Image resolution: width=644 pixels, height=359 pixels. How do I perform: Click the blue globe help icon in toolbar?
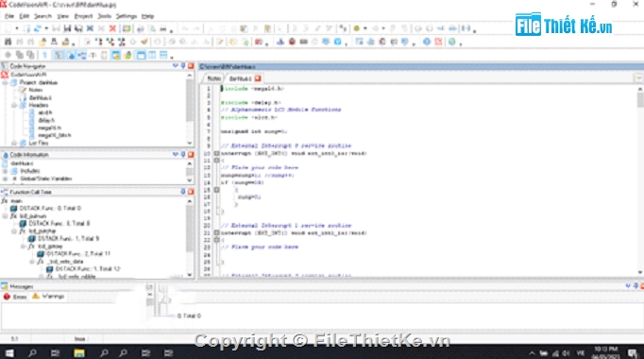coord(427,42)
